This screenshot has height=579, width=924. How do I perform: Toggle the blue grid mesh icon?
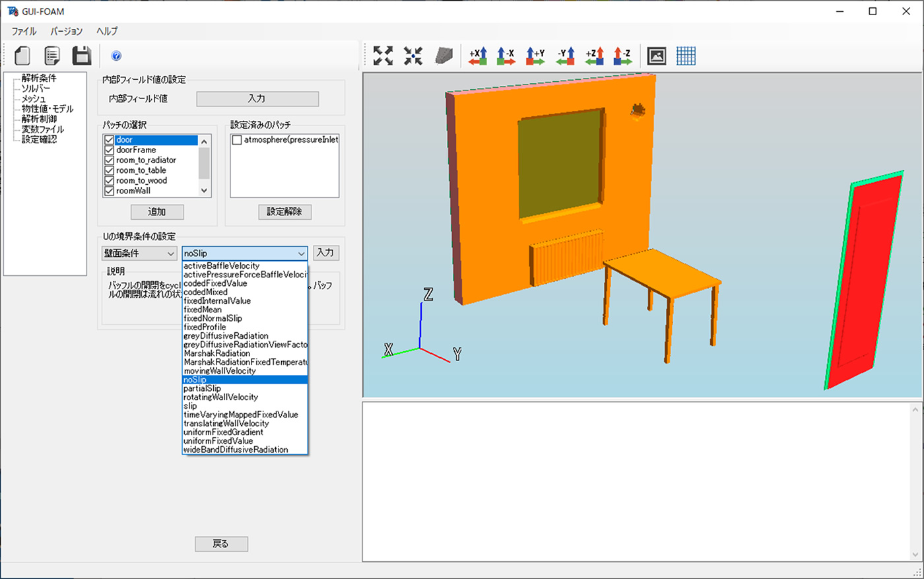point(686,56)
